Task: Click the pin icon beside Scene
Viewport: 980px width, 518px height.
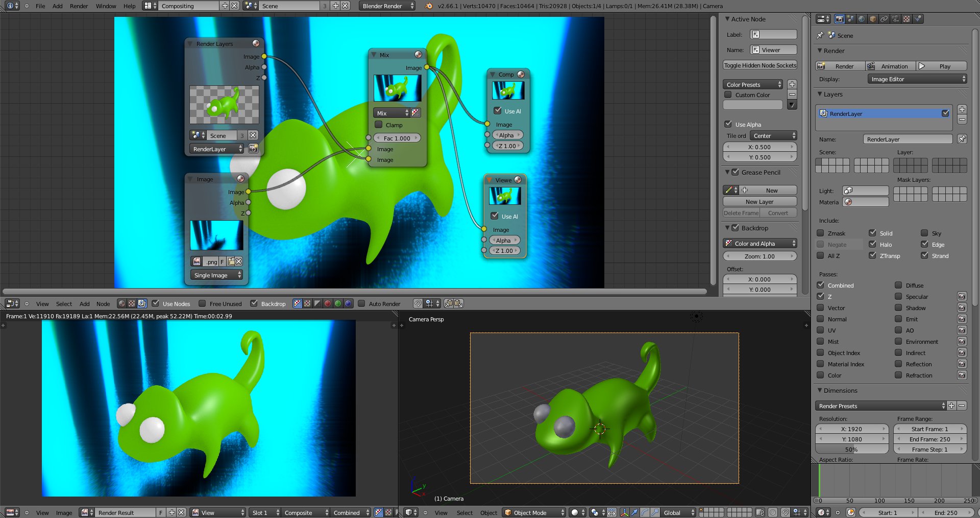Action: pos(820,35)
